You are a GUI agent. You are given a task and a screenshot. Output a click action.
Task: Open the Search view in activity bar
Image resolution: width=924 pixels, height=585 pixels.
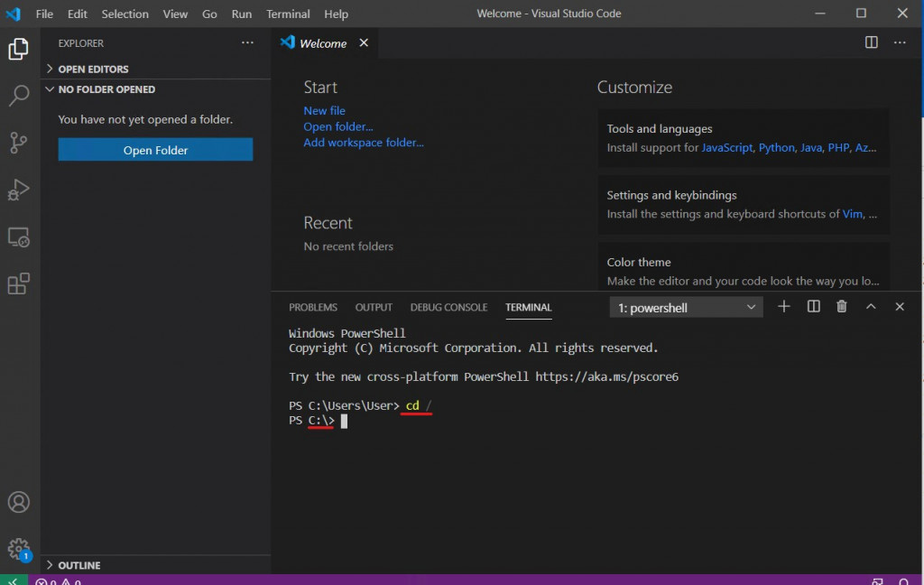[19, 95]
